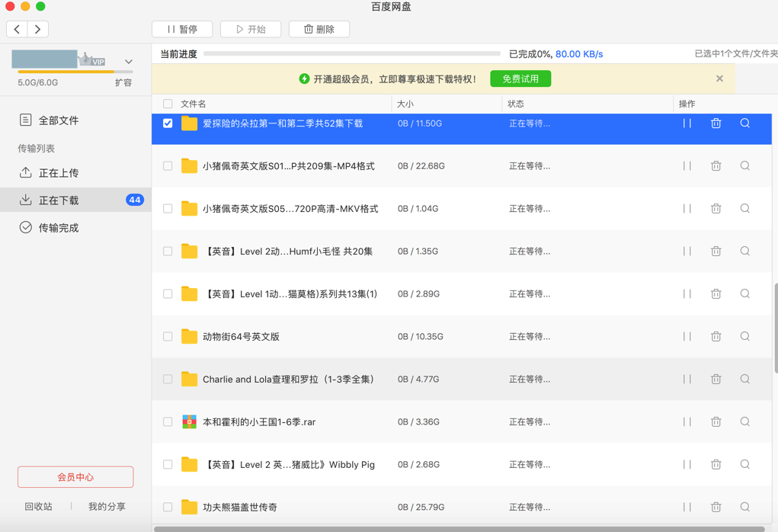
Task: Pause the 爱探险的朵拉 download row
Action: tap(687, 123)
